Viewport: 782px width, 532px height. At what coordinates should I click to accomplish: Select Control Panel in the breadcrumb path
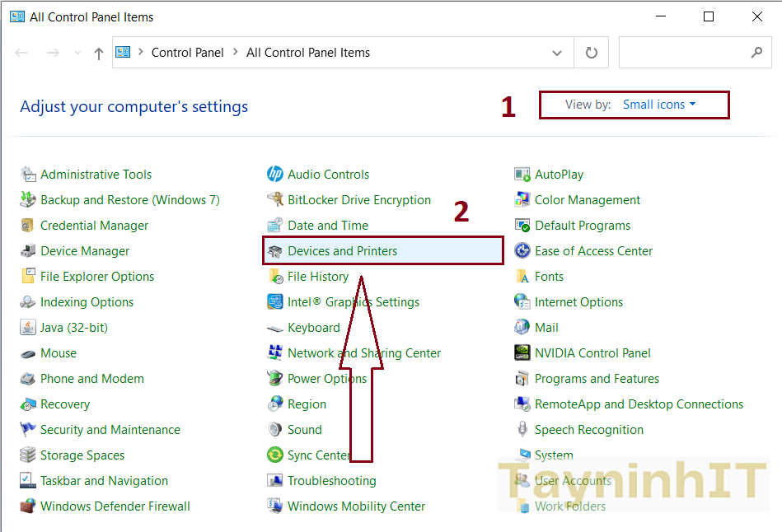(187, 53)
